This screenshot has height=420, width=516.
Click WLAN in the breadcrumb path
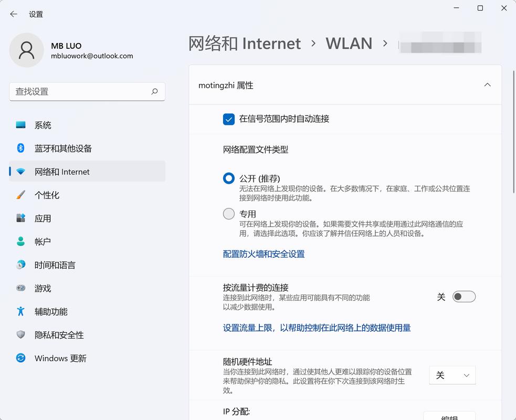pos(349,43)
